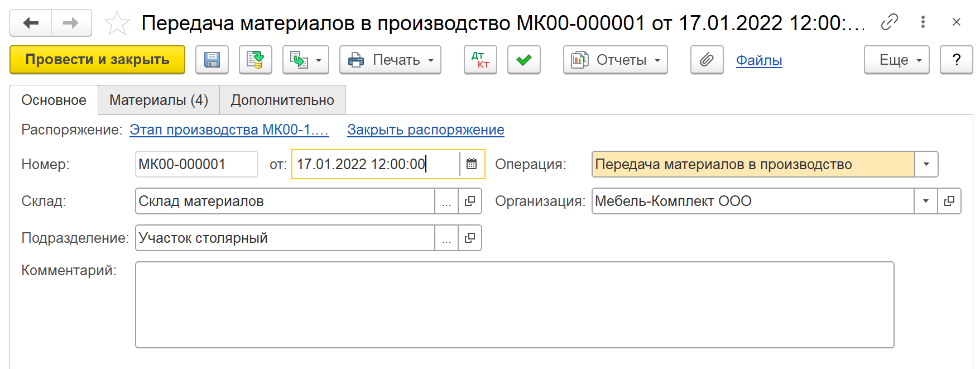Show Дт/Кт accounting entries
980x369 pixels.
click(480, 60)
